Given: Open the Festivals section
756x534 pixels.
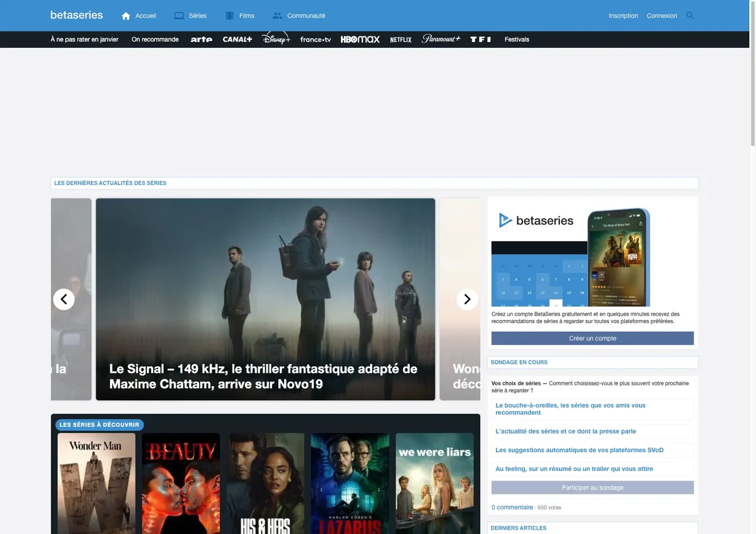Looking at the screenshot, I should (517, 39).
